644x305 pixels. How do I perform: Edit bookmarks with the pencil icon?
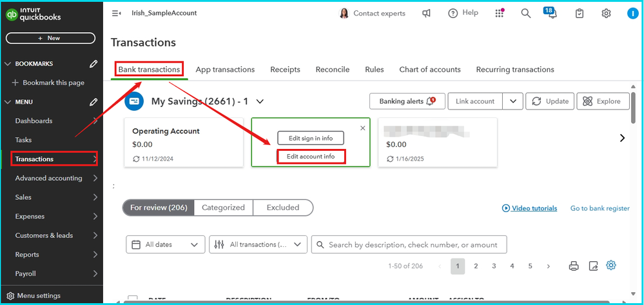[x=93, y=64]
